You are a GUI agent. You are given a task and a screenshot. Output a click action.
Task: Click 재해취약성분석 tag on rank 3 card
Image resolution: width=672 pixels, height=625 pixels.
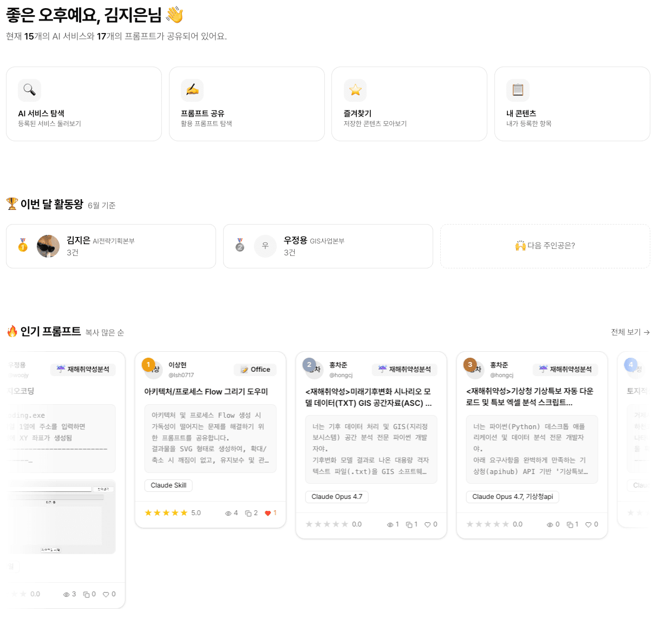point(565,370)
